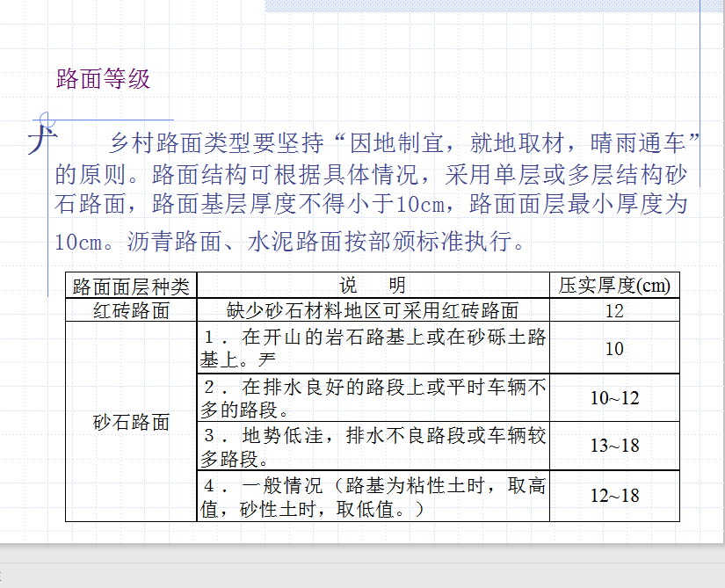The image size is (725, 588).
Task: Click the merged cell 砂石路面
Action: (131, 422)
